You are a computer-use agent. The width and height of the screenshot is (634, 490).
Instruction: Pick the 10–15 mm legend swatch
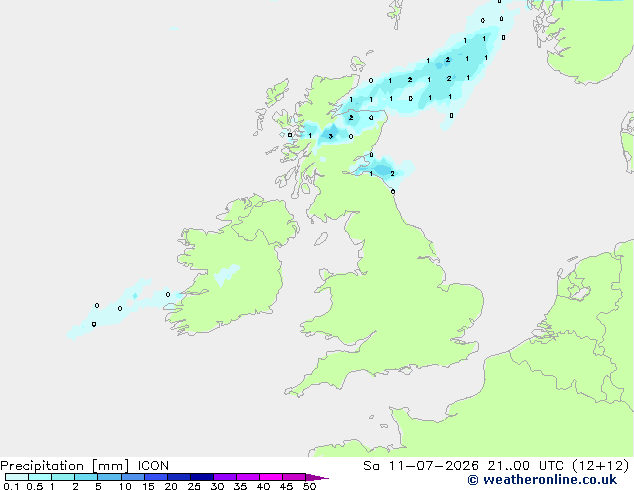point(133,477)
